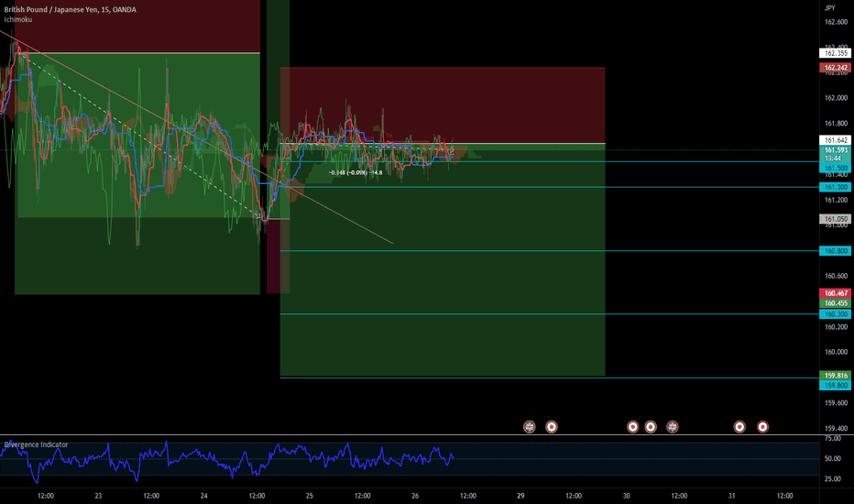The height and width of the screenshot is (504, 854).
Task: Select the cyan 161.500 horizontal line label
Action: coord(836,169)
